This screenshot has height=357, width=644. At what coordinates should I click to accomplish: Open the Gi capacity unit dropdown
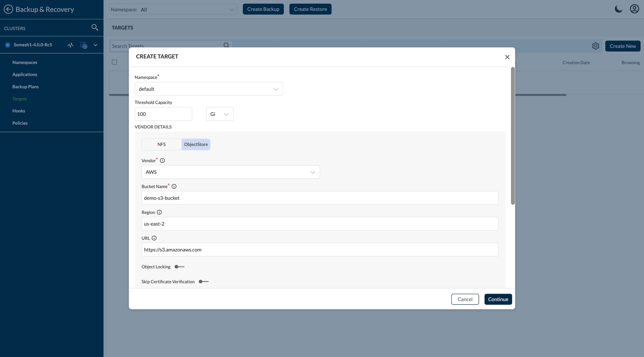pos(219,114)
